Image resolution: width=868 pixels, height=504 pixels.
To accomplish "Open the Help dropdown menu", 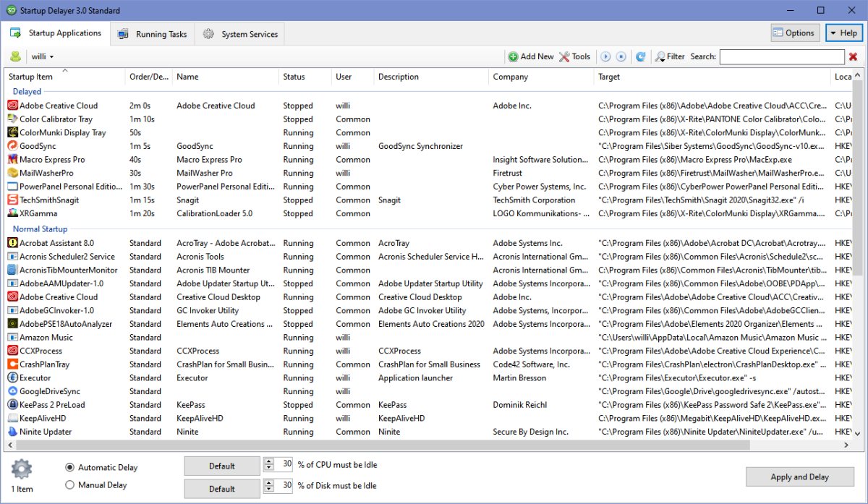I will (x=843, y=33).
